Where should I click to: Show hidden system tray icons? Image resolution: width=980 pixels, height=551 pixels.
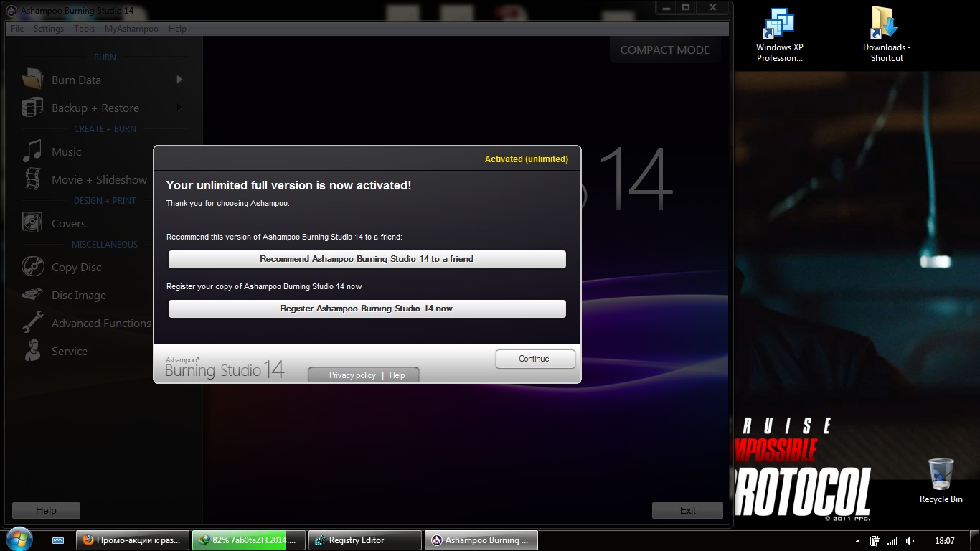click(857, 540)
